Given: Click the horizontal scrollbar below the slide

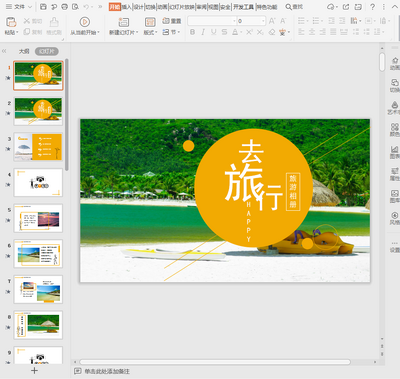Looking at the screenshot, I should [x=215, y=362].
